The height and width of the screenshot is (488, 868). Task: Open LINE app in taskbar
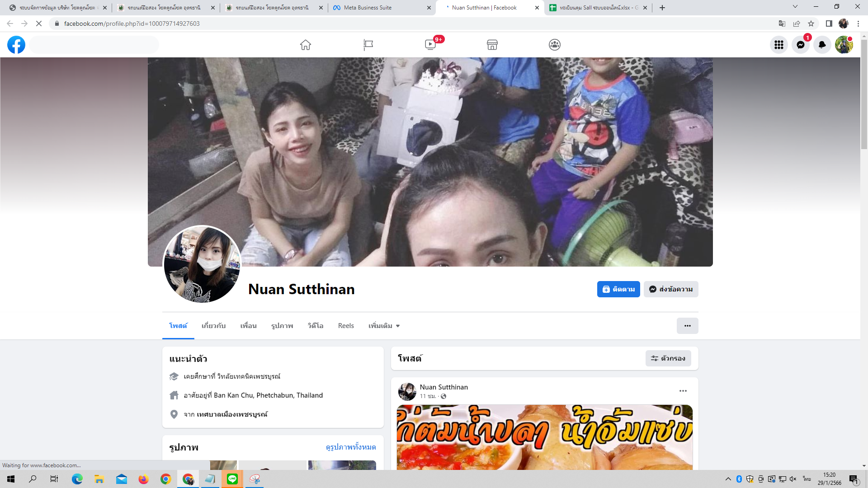coord(232,479)
